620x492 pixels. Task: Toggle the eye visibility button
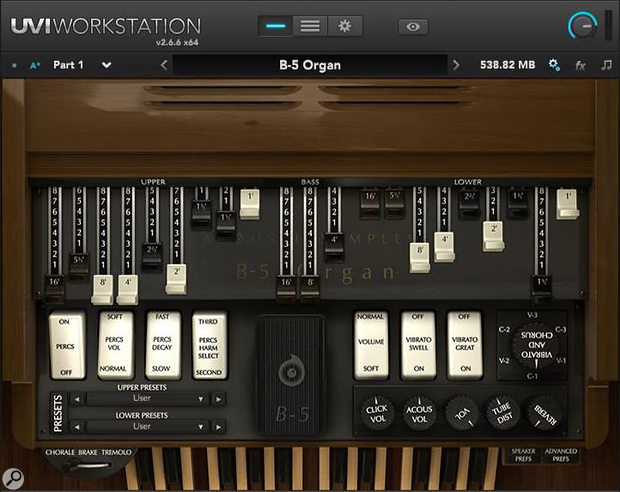pyautogui.click(x=413, y=26)
